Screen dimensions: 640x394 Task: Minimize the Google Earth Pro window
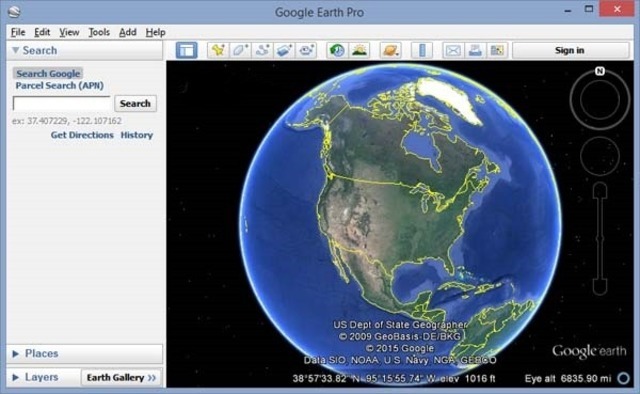point(568,10)
